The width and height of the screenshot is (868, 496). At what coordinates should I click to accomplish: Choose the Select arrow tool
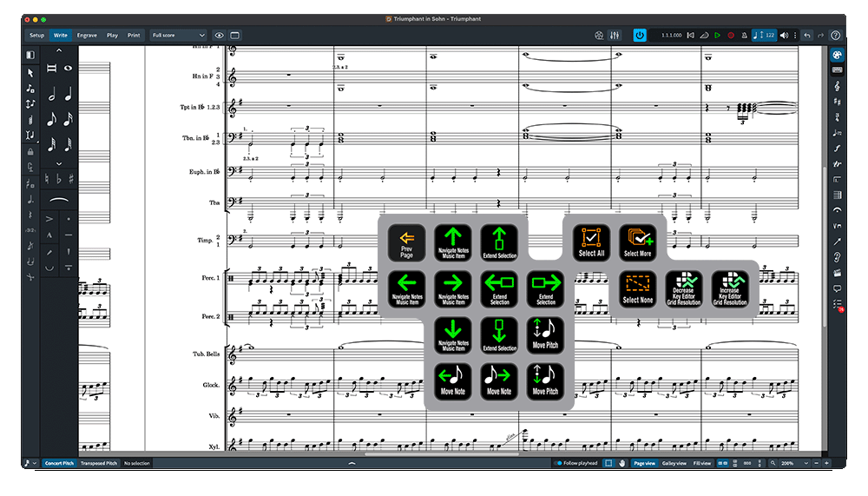coord(30,73)
